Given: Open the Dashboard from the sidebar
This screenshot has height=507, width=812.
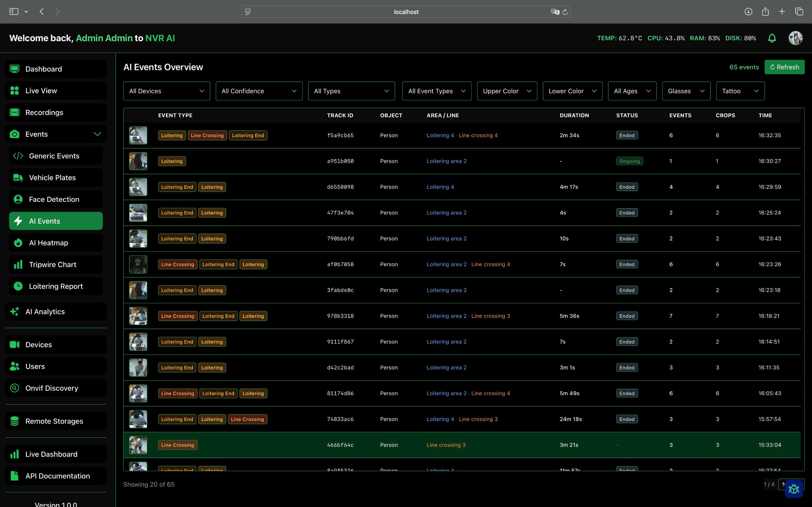Looking at the screenshot, I should pyautogui.click(x=44, y=69).
